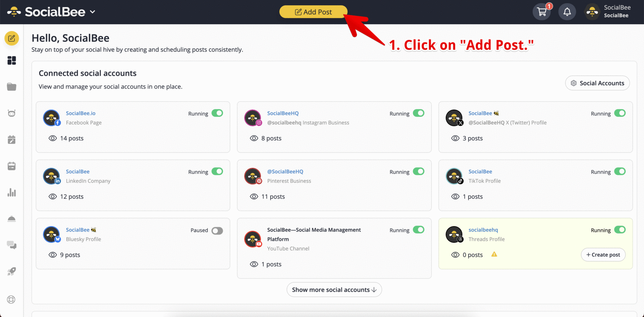This screenshot has height=317, width=644.
Task: Open the rocket icon in sidebar
Action: 12,272
